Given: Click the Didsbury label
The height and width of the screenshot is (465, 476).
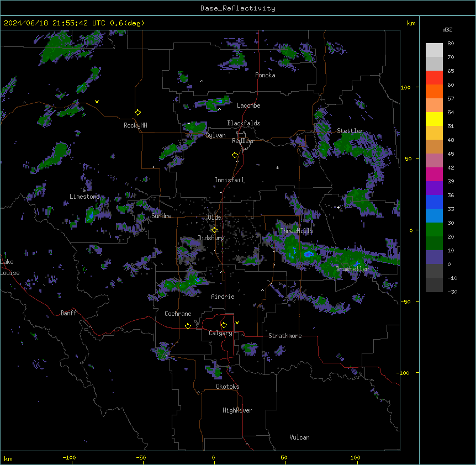Looking at the screenshot, I should 211,238.
